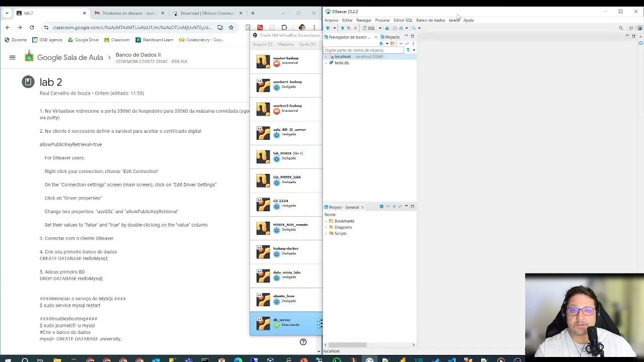
Task: Open Project General settings gear icon
Action: pyautogui.click(x=381, y=207)
